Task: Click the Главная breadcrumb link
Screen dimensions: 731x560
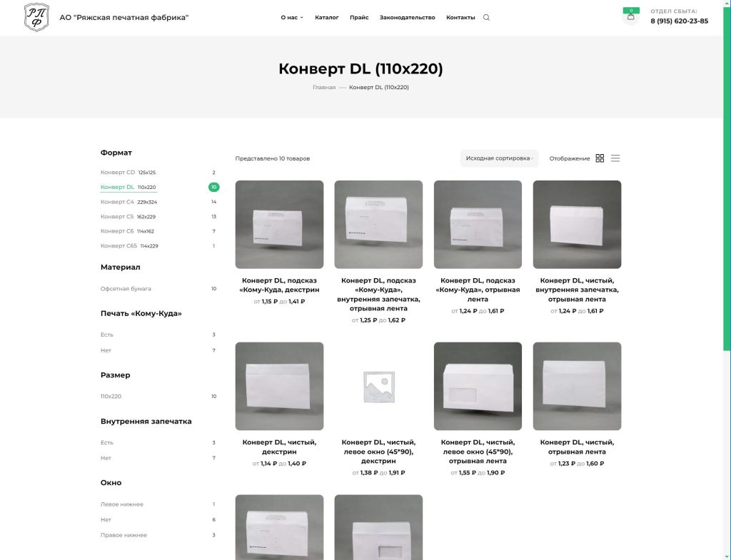Action: point(324,87)
